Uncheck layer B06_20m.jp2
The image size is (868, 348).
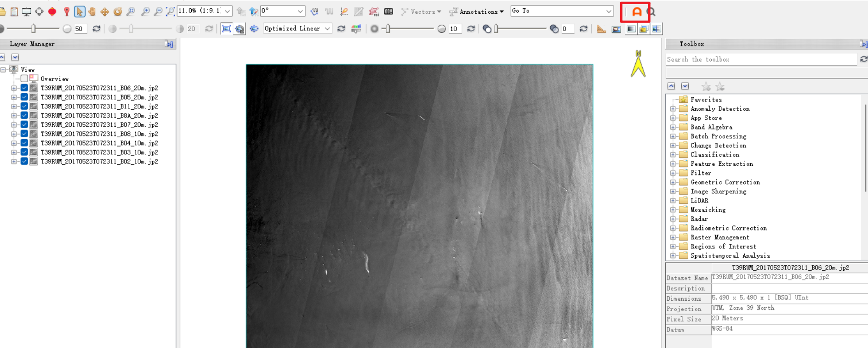pyautogui.click(x=24, y=88)
